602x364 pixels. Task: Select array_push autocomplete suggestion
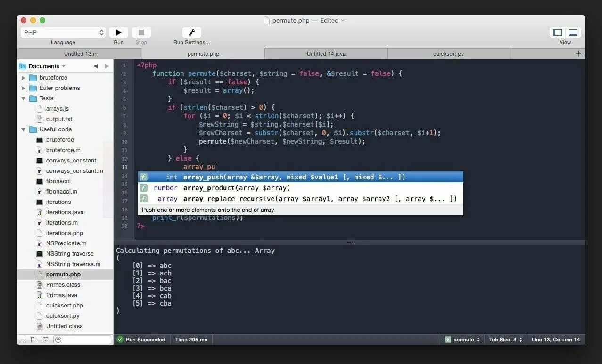click(x=300, y=177)
